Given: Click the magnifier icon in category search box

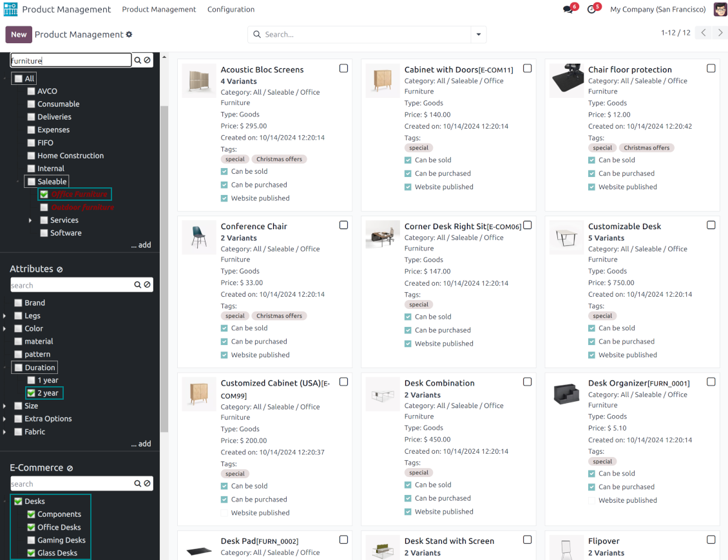Looking at the screenshot, I should point(137,61).
